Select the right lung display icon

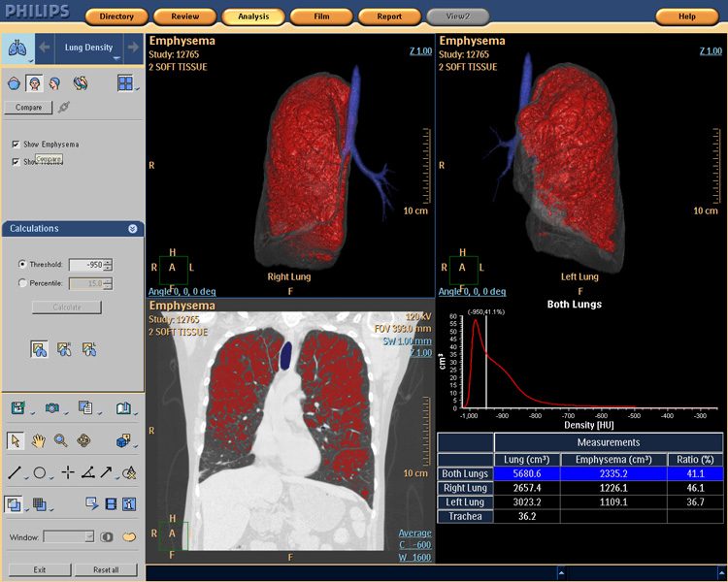coord(64,349)
